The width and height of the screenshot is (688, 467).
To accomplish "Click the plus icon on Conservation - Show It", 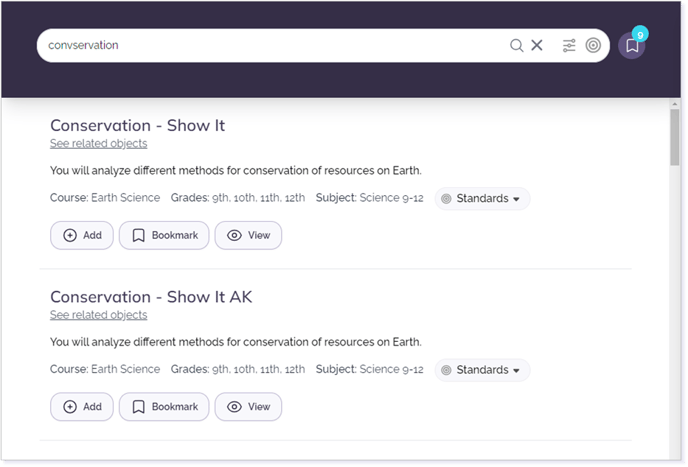I will coord(70,236).
